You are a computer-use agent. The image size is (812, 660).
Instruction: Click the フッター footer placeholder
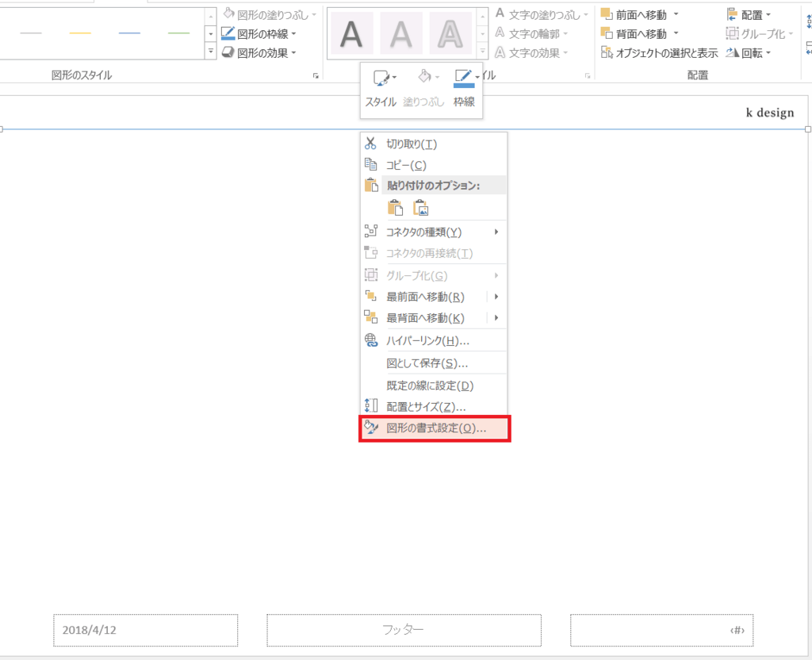coord(404,630)
